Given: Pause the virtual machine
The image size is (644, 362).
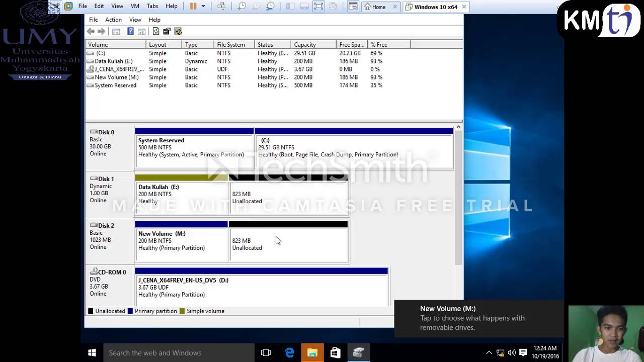Looking at the screenshot, I should pyautogui.click(x=193, y=7).
